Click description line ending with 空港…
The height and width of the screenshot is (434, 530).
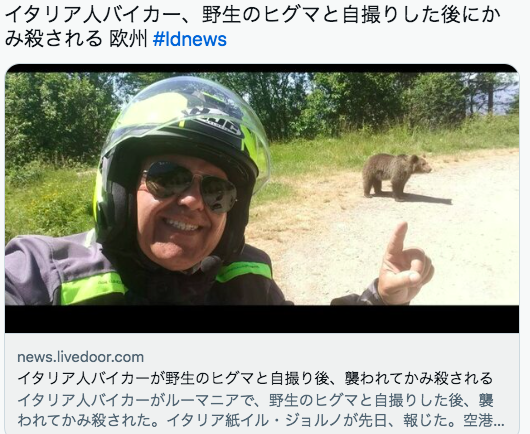coord(260,420)
